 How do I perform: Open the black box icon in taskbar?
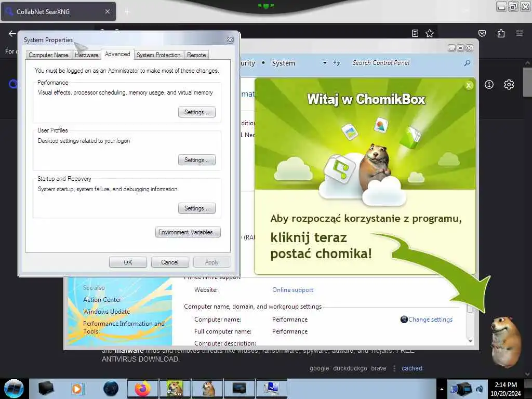tap(46, 389)
